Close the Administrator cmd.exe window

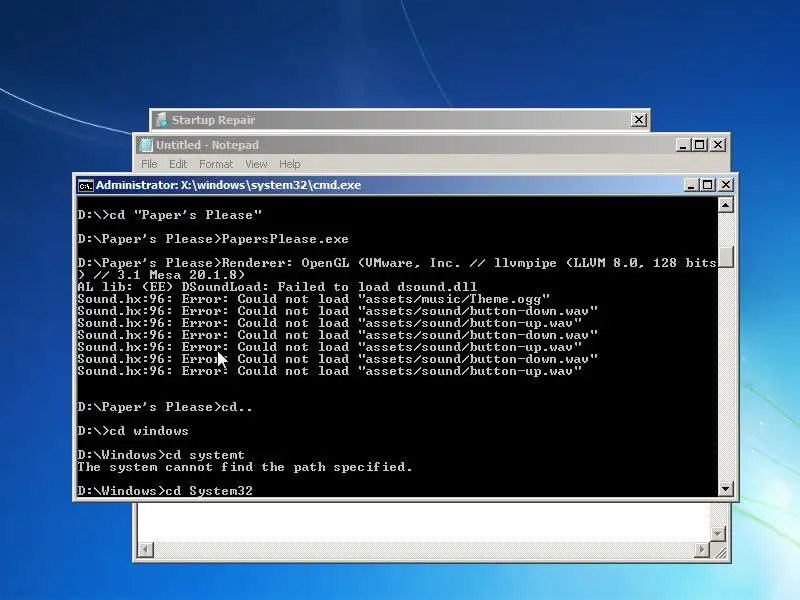(726, 185)
